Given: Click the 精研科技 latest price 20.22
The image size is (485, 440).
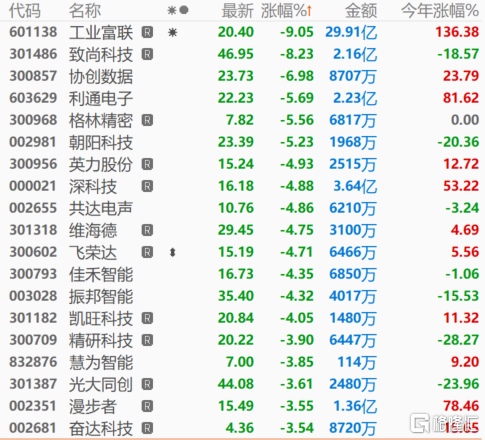Looking at the screenshot, I should pos(236,340).
